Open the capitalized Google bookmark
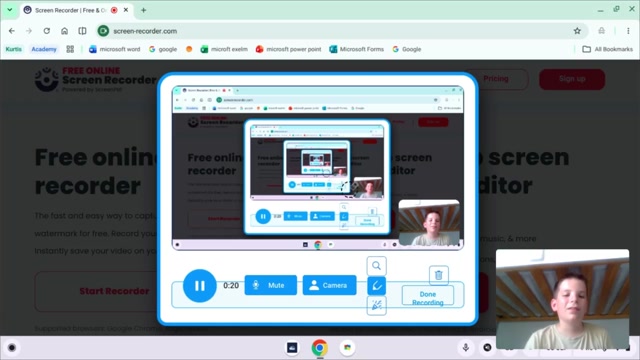 [407, 49]
